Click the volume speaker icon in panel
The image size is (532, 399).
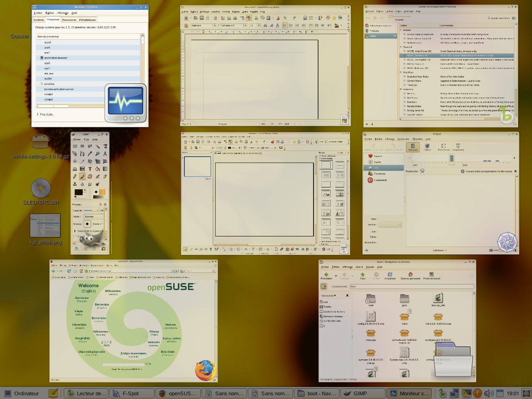[488, 393]
